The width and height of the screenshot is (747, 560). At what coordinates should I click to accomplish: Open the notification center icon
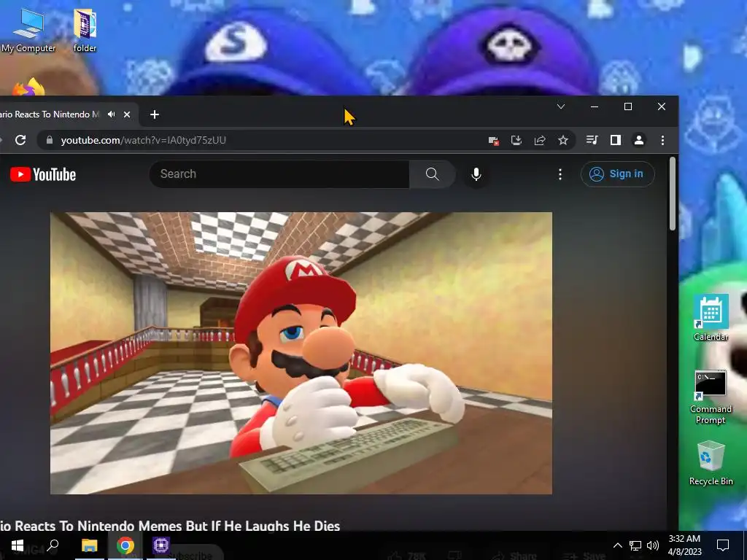[723, 545]
